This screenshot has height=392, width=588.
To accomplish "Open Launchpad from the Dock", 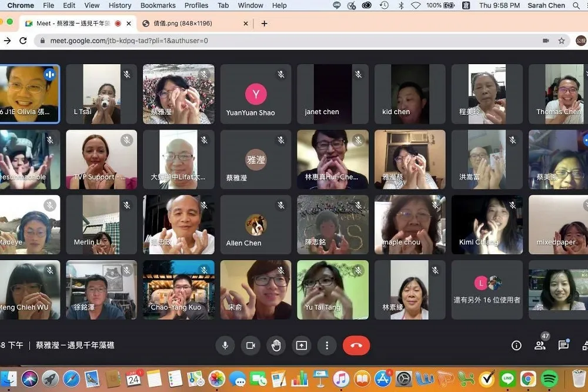I will [x=50, y=379].
